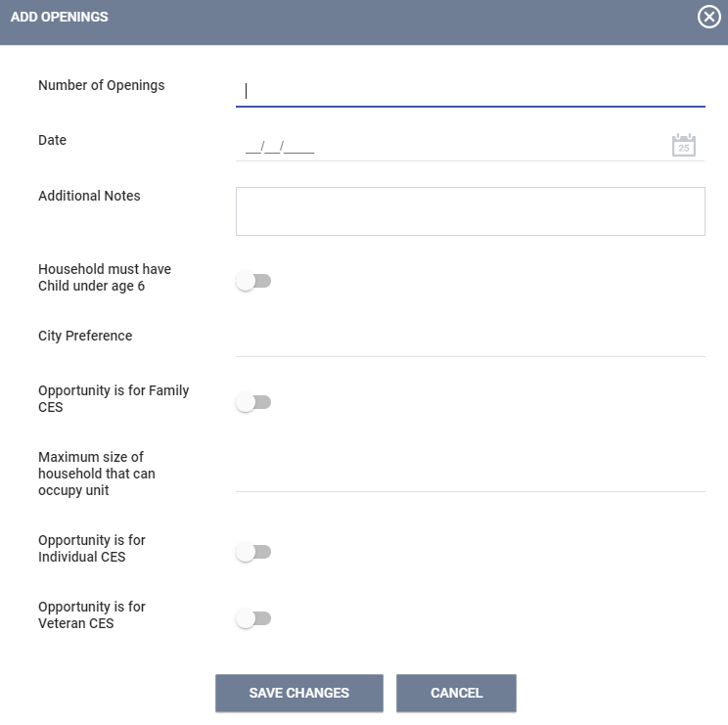Click the "City Preference" label text
The width and height of the screenshot is (728, 725).
click(85, 336)
